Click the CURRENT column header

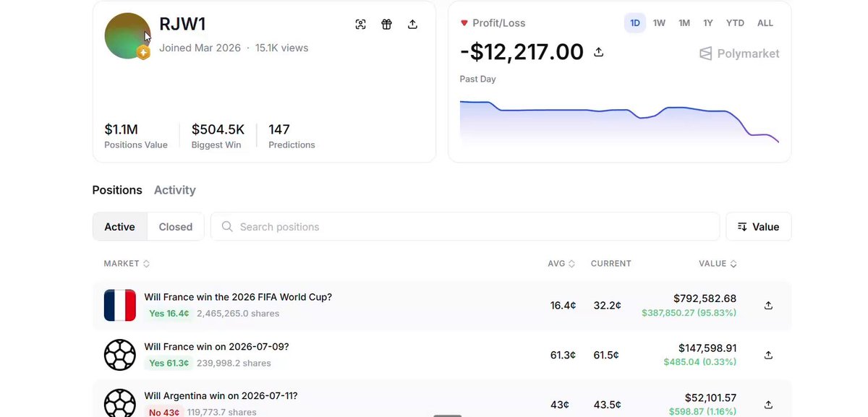point(611,264)
